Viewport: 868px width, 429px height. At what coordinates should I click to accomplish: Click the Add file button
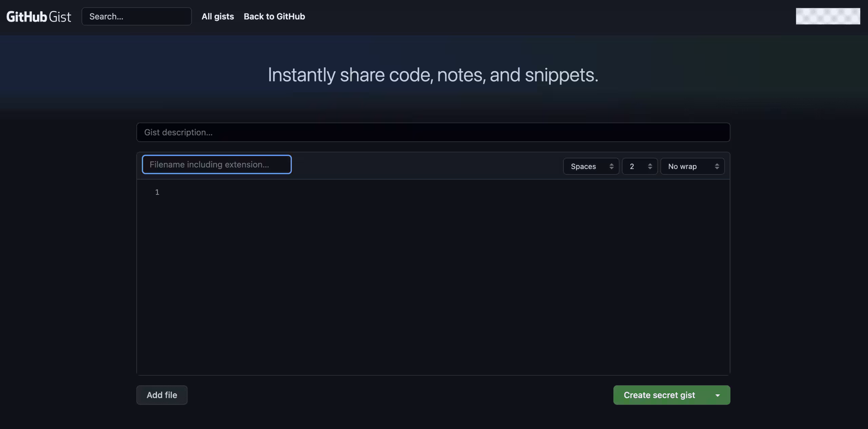(162, 395)
